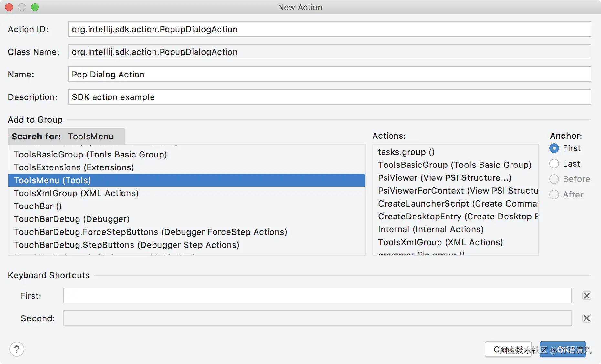Screen dimensions: 601x364
Task: Select ToolsExtensions (Extensions) group
Action: [x=187, y=167]
